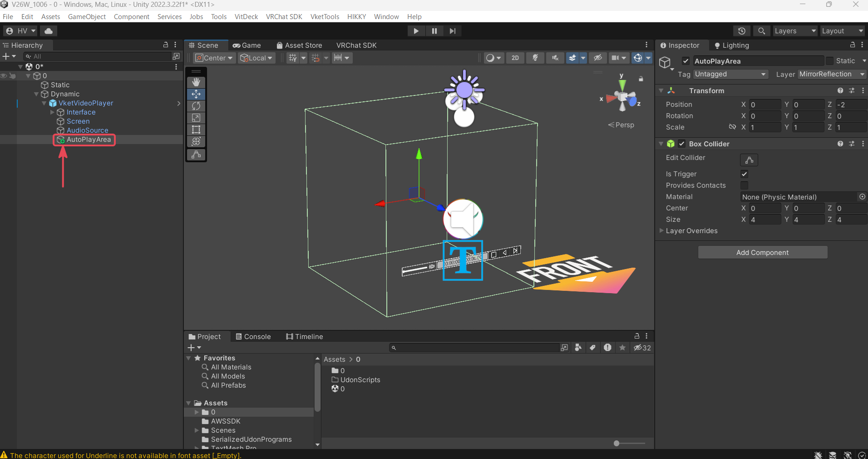Screen dimensions: 868x459
Task: Open the cloud services icon
Action: tap(49, 31)
